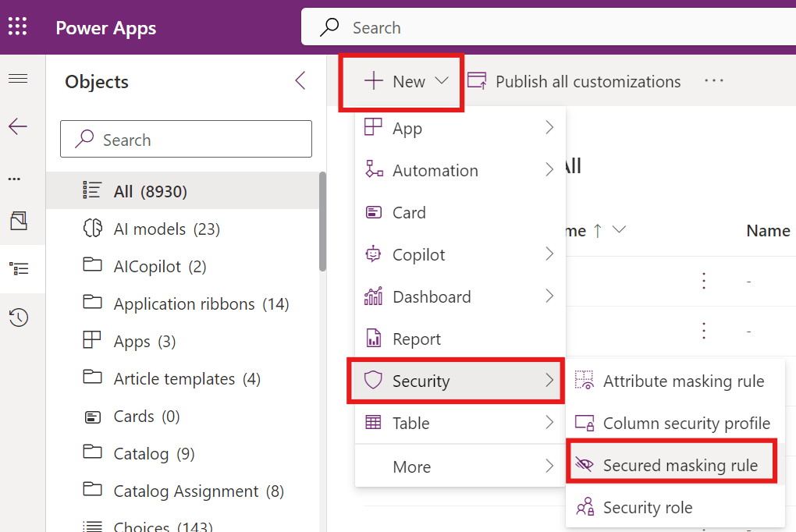This screenshot has height=532, width=796.
Task: Expand the New dropdown button
Action: [406, 81]
